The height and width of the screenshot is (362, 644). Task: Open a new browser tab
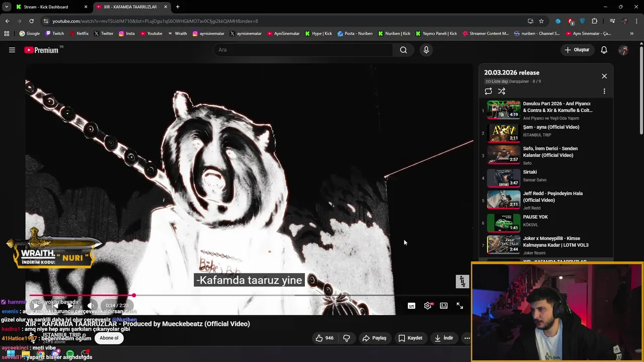(178, 7)
